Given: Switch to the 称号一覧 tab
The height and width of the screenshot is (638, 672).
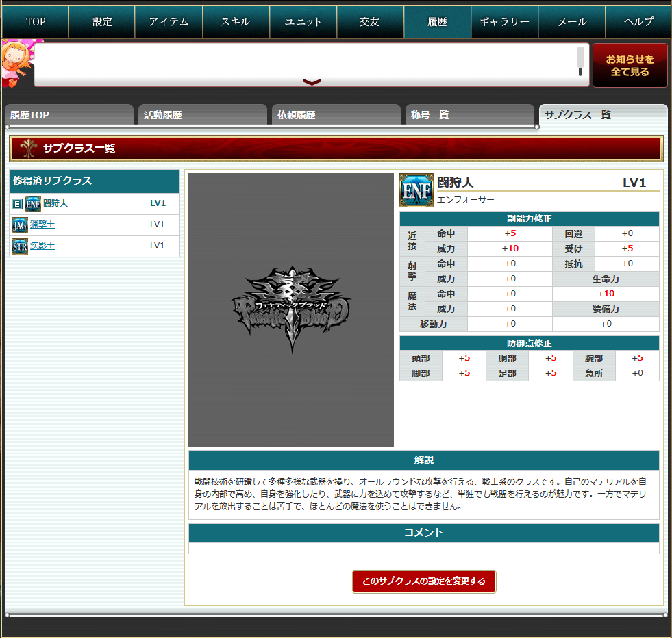Looking at the screenshot, I should coord(470,115).
